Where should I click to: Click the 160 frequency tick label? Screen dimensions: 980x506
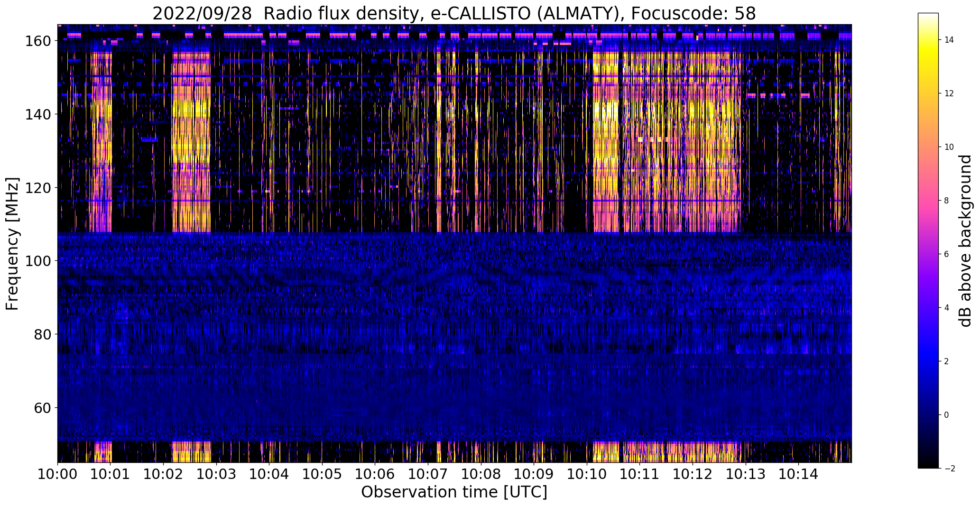(x=38, y=41)
